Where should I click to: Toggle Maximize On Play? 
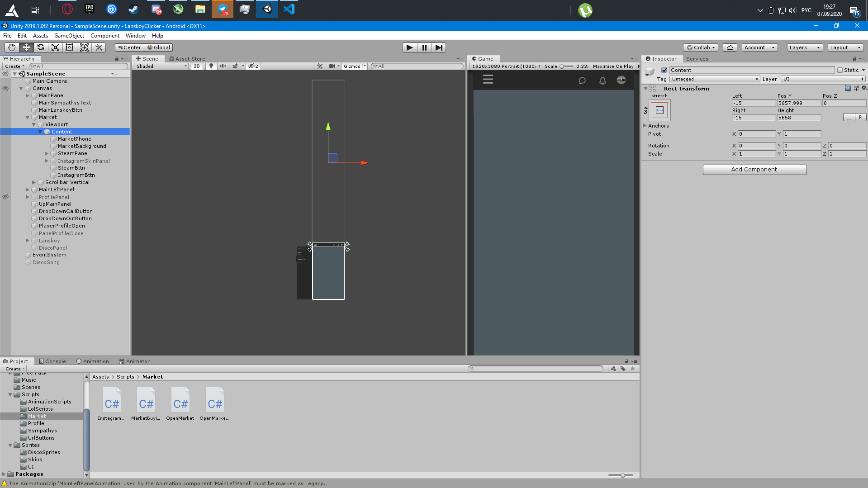(x=613, y=66)
